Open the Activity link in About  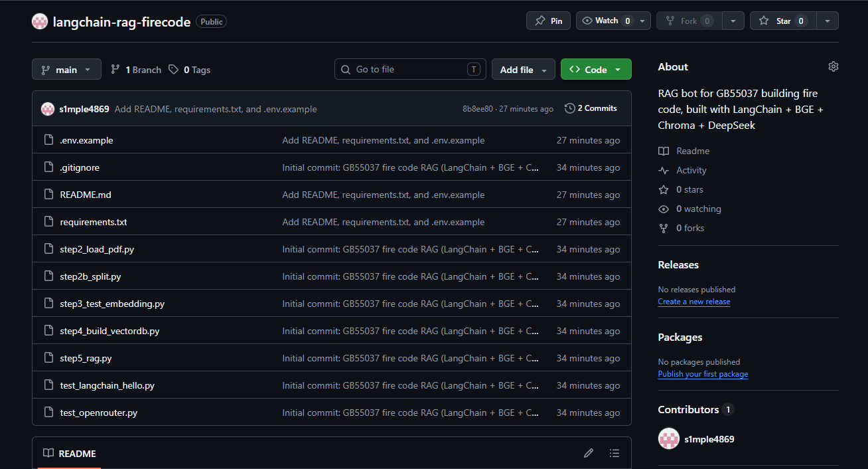(x=683, y=170)
